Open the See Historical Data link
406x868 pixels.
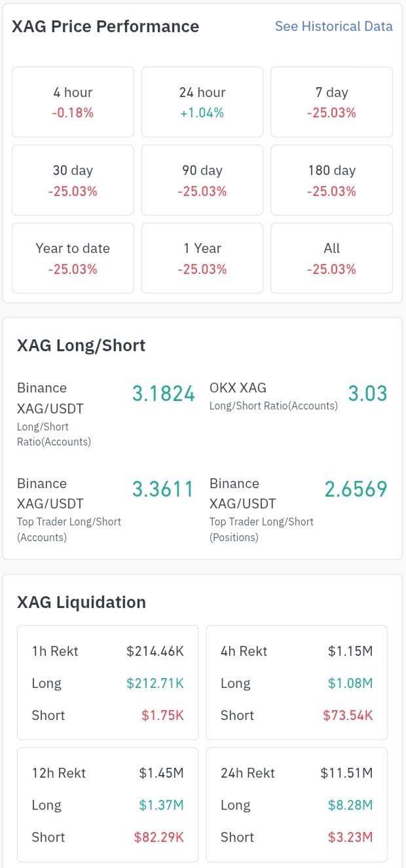pyautogui.click(x=333, y=26)
